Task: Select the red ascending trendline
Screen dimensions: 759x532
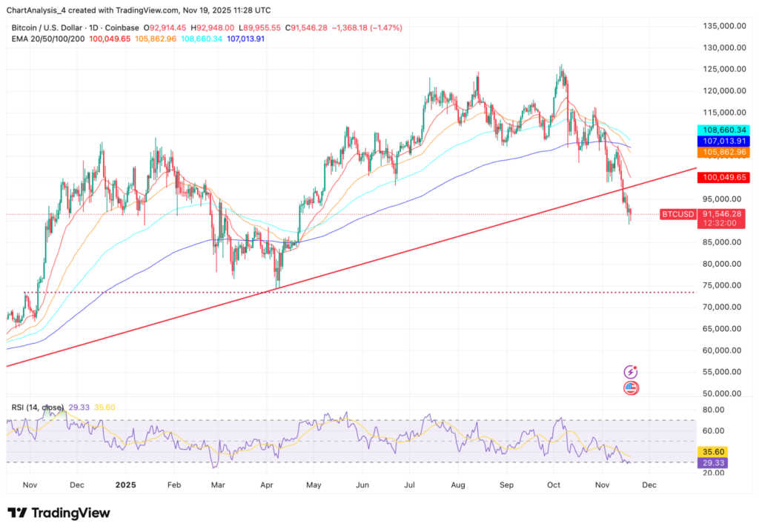Action: click(371, 267)
